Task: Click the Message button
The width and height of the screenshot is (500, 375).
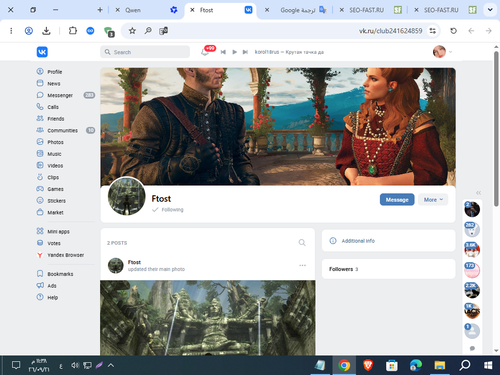Action: click(x=397, y=200)
